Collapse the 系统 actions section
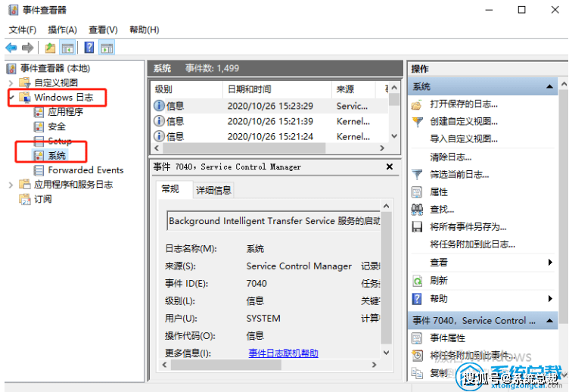The image size is (569, 392). click(x=550, y=86)
